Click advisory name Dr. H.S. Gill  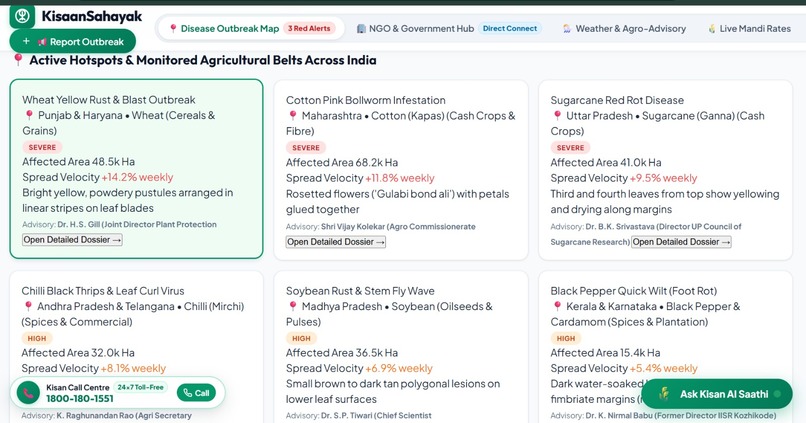79,225
